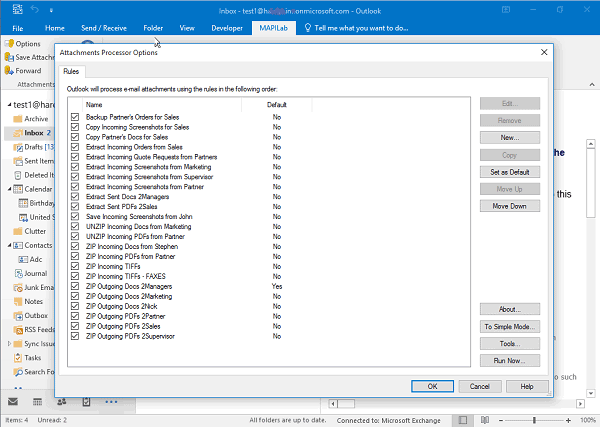Open the Contacts folder icon
Screen dimensions: 600x427
18,245
